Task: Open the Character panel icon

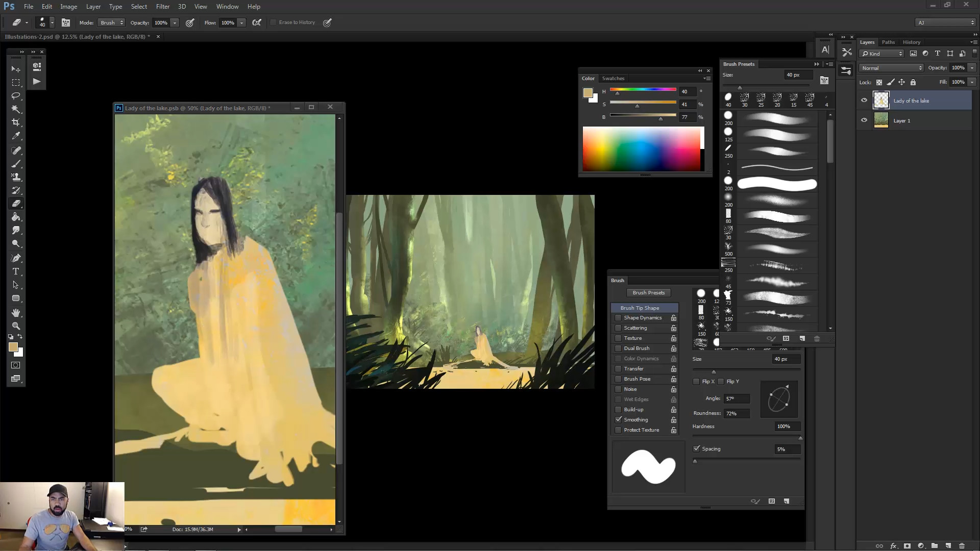Action: pos(825,50)
